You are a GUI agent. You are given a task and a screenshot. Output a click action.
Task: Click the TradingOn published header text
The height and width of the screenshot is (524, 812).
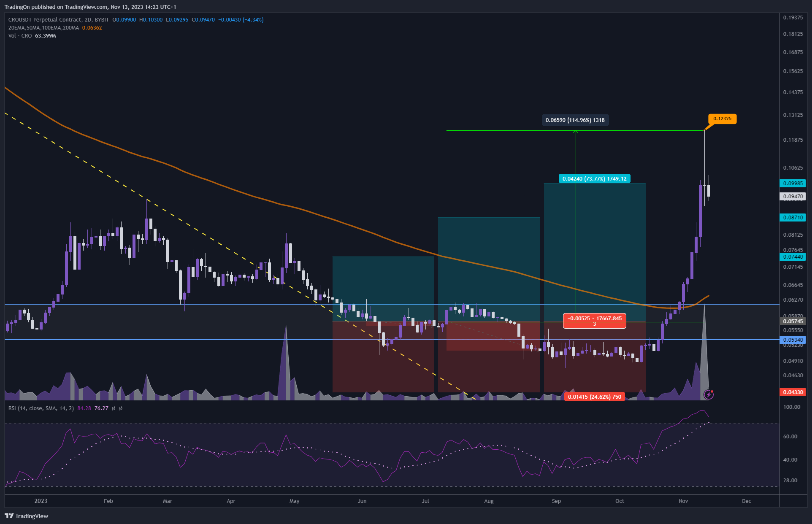[90, 7]
